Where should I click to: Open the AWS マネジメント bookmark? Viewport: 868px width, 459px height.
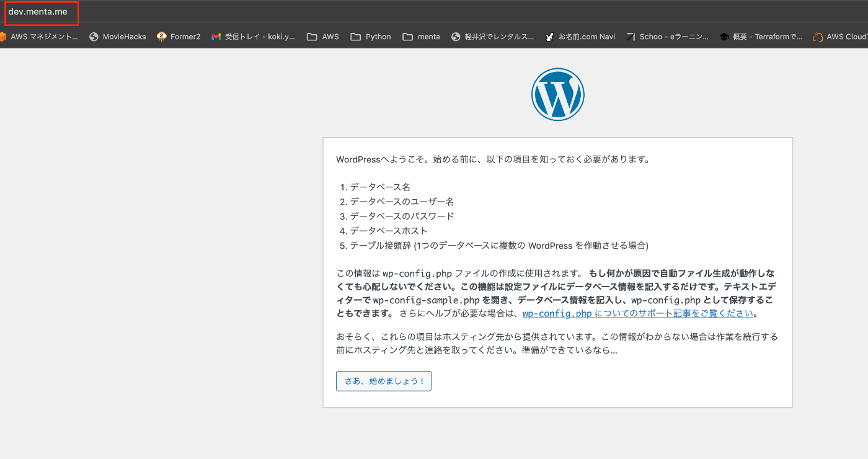[39, 37]
